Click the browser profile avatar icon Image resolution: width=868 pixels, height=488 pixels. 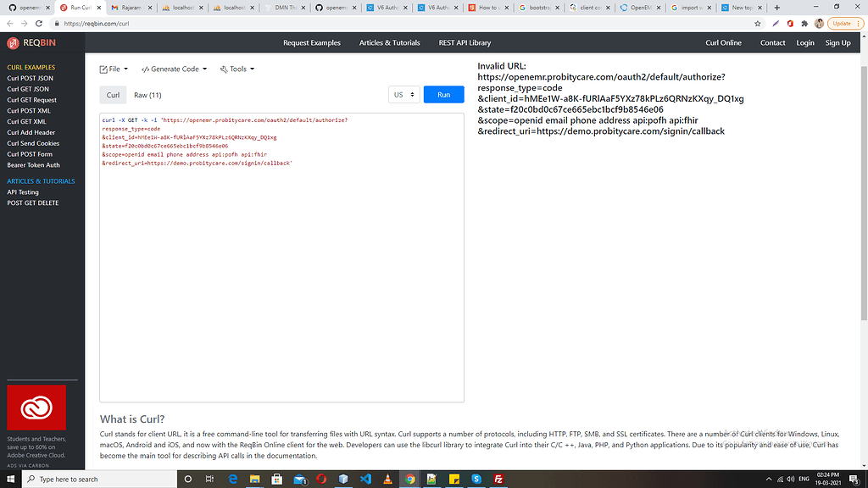(818, 25)
